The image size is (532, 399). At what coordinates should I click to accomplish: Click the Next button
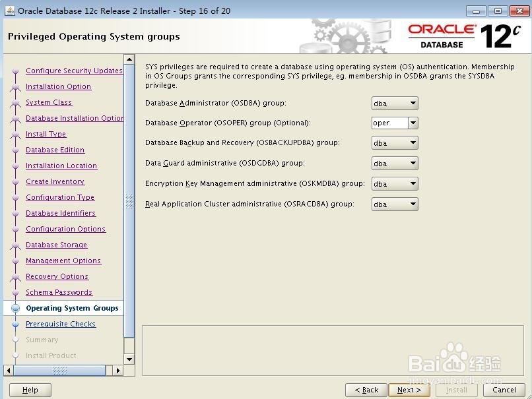pos(409,390)
